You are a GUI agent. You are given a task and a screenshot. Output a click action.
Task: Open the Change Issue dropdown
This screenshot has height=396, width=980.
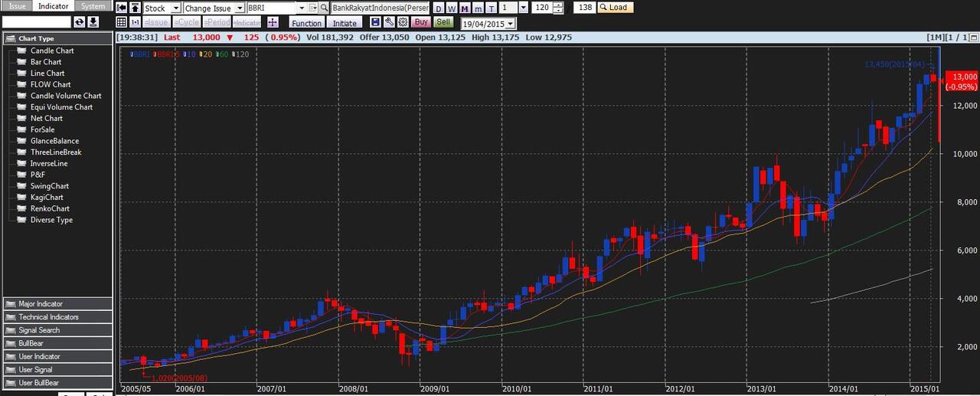point(240,8)
